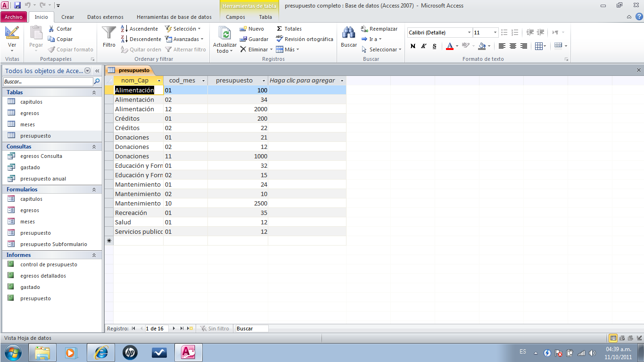The height and width of the screenshot is (362, 644).
Task: Toggle italic K formatting
Action: [424, 46]
